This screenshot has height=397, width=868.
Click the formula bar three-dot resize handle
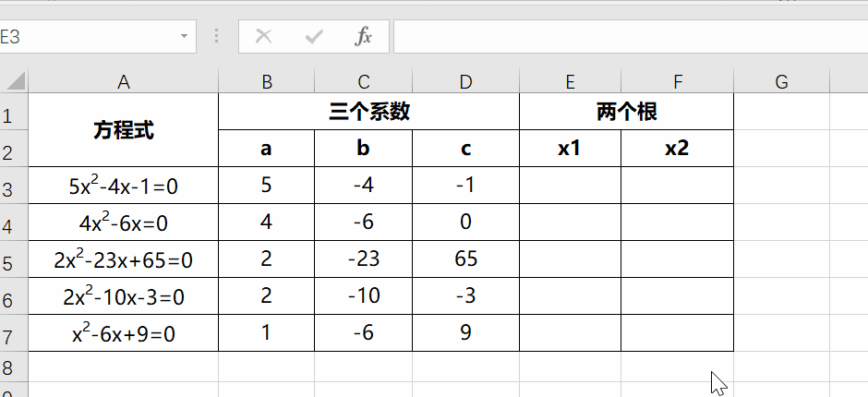coord(217,37)
